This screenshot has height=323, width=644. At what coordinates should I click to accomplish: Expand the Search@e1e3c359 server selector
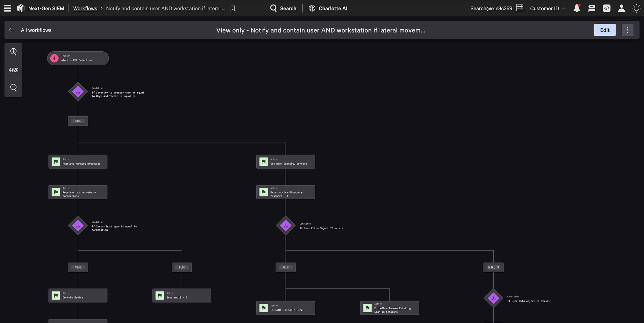pyautogui.click(x=520, y=8)
